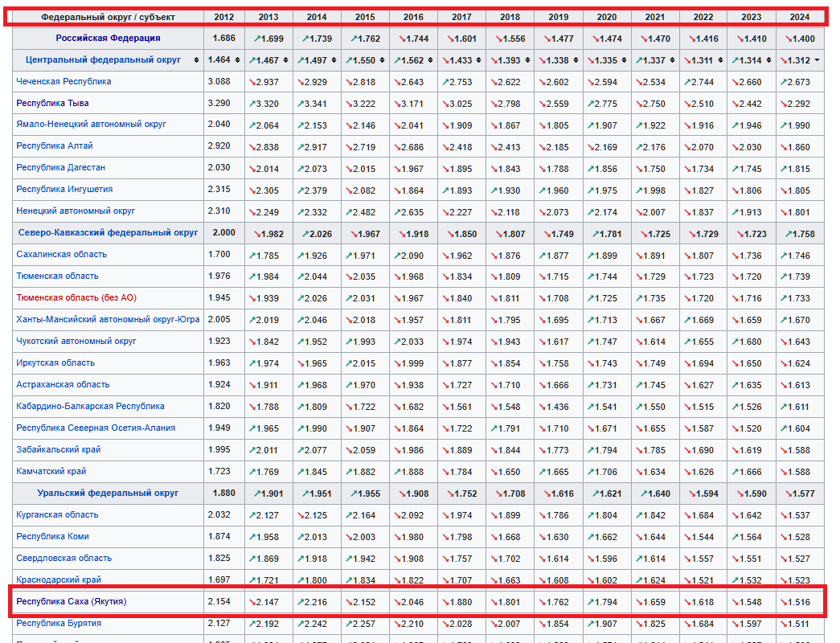
Task: Click sort arrows beside Центральный федеральный округ name
Action: 197,60
